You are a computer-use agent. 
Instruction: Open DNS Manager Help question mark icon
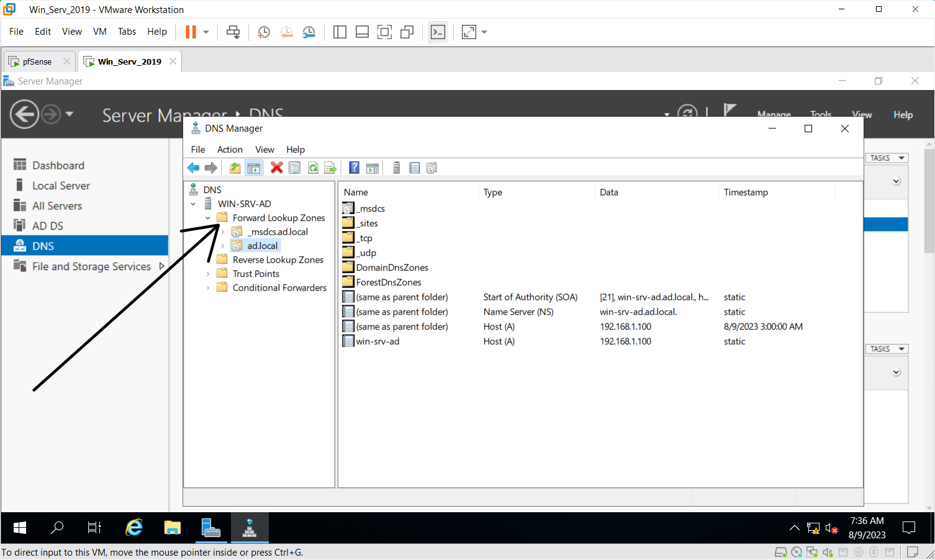click(355, 168)
